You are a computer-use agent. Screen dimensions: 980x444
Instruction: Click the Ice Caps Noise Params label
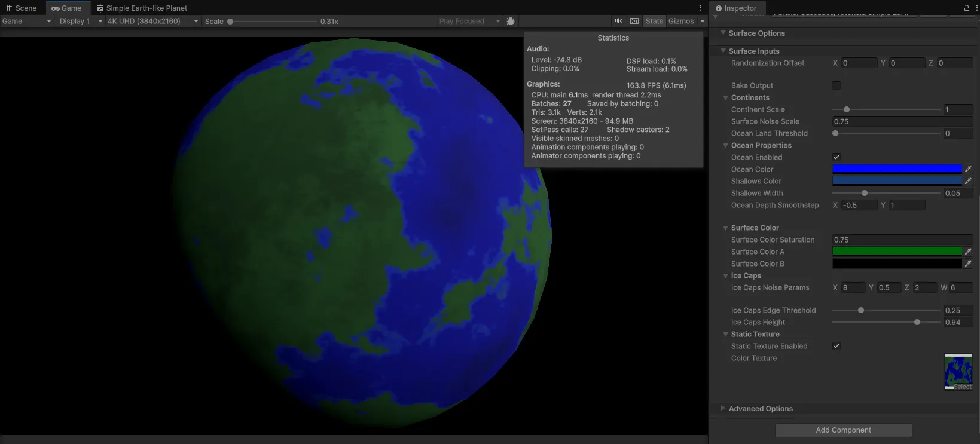click(770, 287)
